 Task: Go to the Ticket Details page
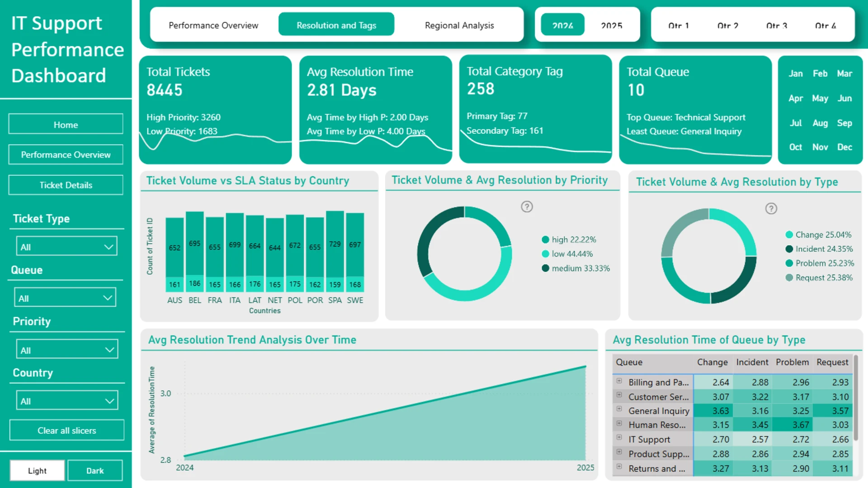pyautogui.click(x=66, y=185)
